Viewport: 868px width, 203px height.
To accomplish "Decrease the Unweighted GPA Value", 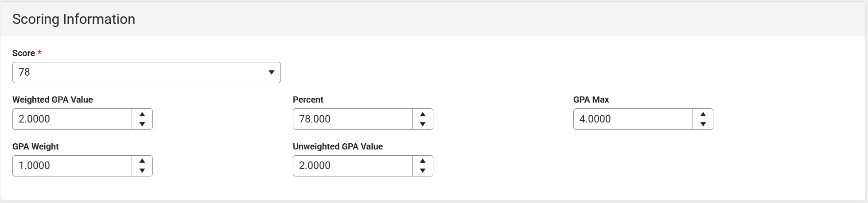I will (423, 171).
